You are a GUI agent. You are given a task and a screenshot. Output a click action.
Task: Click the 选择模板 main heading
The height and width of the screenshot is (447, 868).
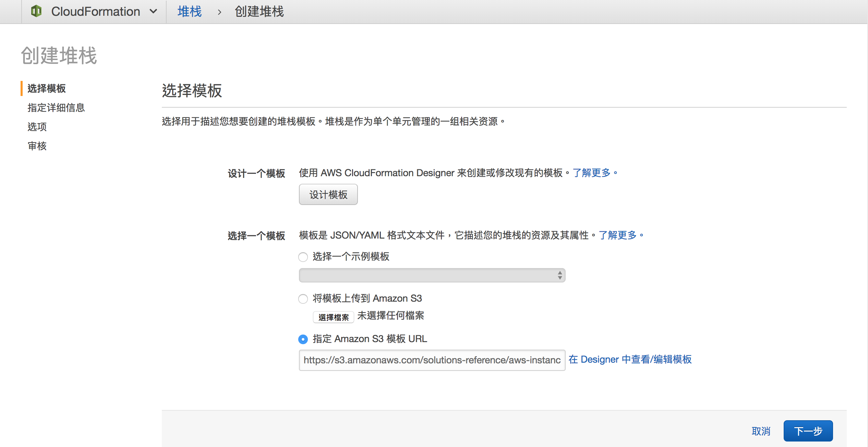pos(192,91)
